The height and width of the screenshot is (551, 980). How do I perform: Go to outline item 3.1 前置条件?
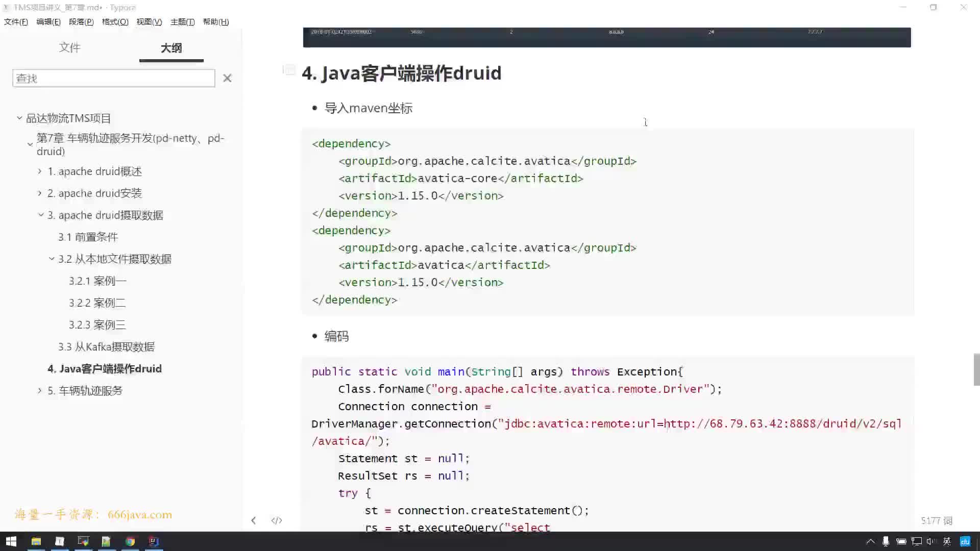[88, 237]
